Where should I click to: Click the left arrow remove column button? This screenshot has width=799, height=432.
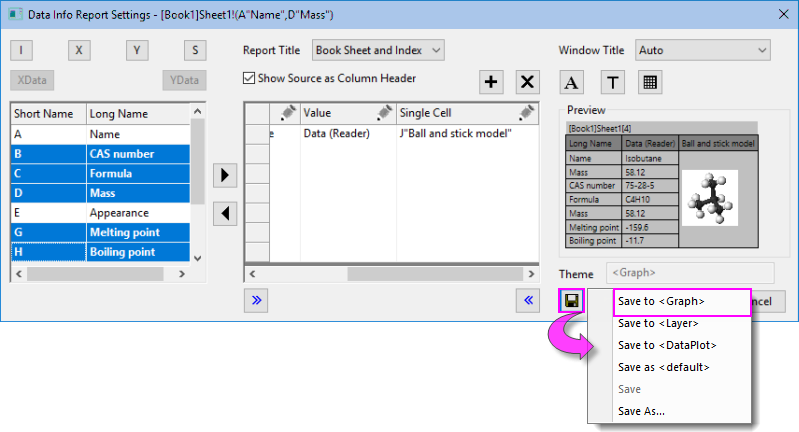pyautogui.click(x=225, y=213)
